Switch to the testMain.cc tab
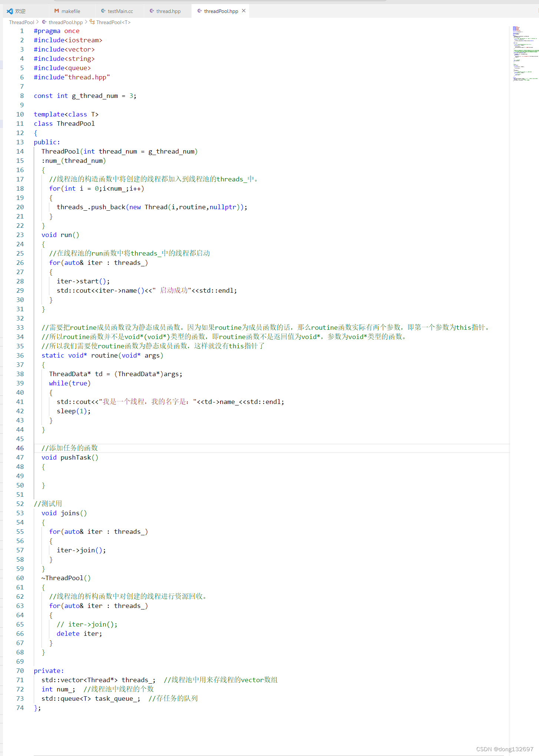This screenshot has height=756, width=539. coord(120,11)
